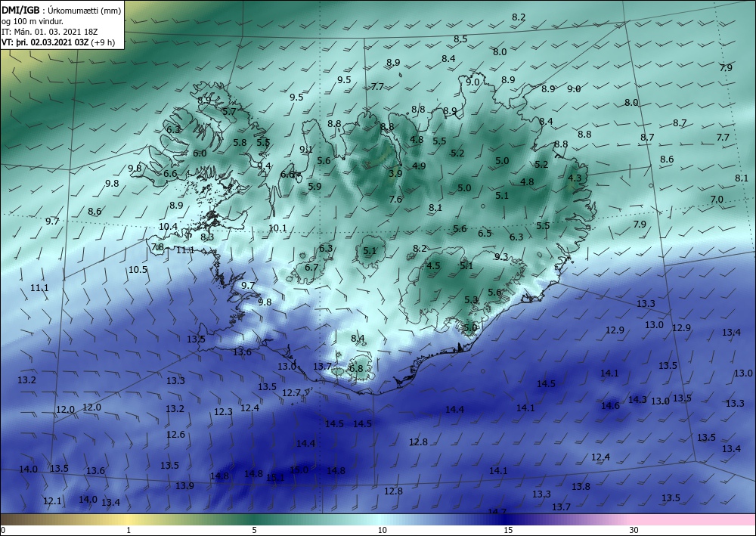Click the 12.6 value in the southwest ocean

pos(175,434)
